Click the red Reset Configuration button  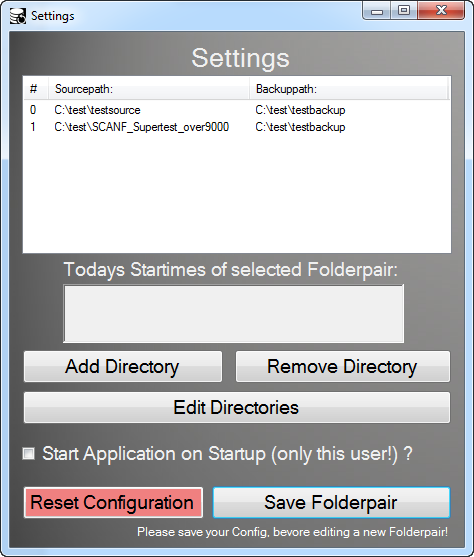click(x=113, y=502)
